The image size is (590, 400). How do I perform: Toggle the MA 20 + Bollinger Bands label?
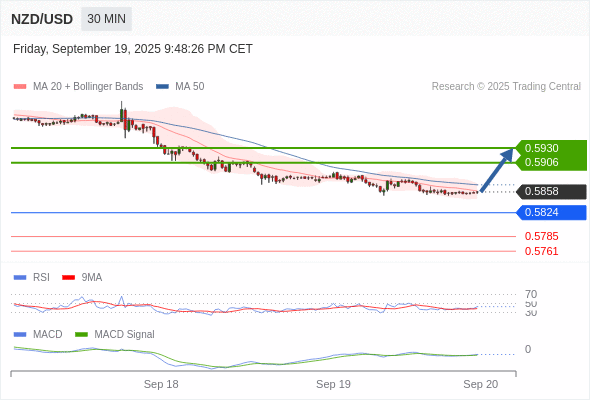pyautogui.click(x=88, y=87)
